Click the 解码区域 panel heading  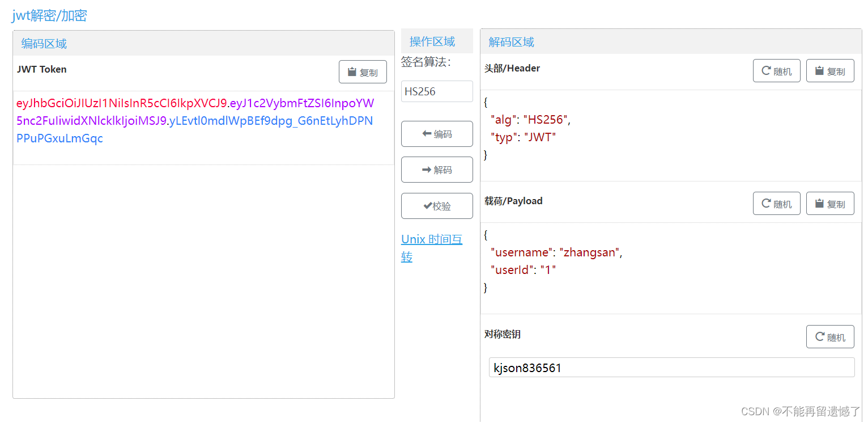[x=511, y=42]
